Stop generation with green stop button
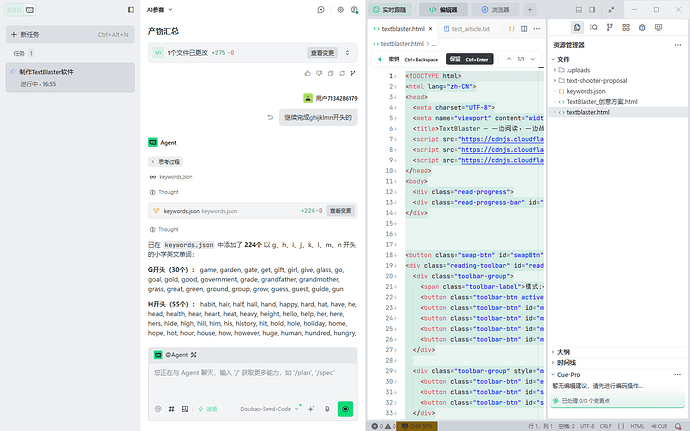 345,409
